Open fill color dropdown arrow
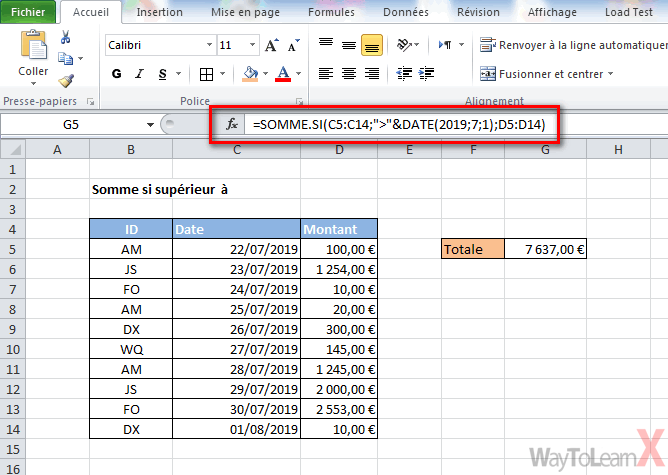The width and height of the screenshot is (668, 475). click(265, 74)
